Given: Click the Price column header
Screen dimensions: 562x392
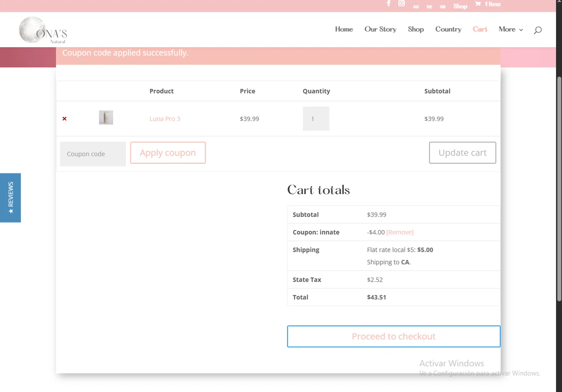Looking at the screenshot, I should (x=247, y=91).
